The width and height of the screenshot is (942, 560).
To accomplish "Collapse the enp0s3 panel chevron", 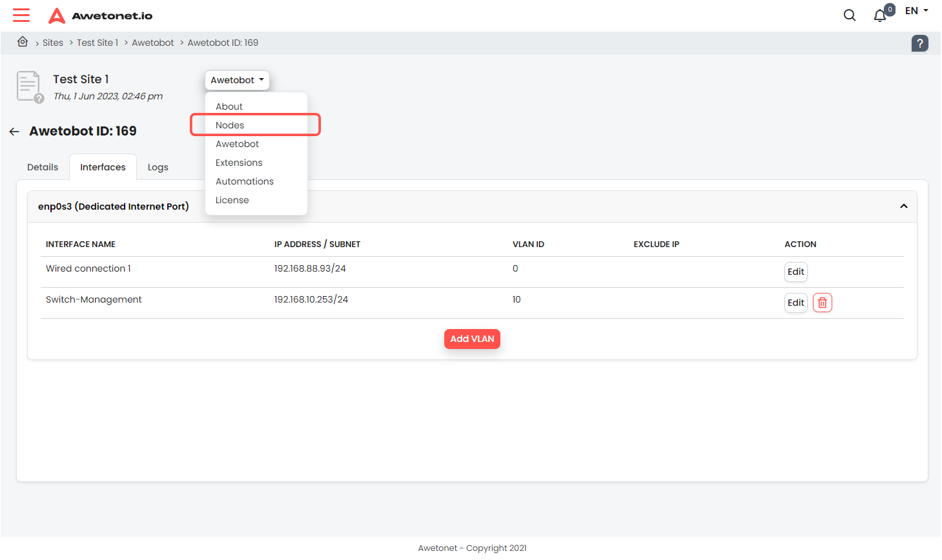I will [903, 206].
